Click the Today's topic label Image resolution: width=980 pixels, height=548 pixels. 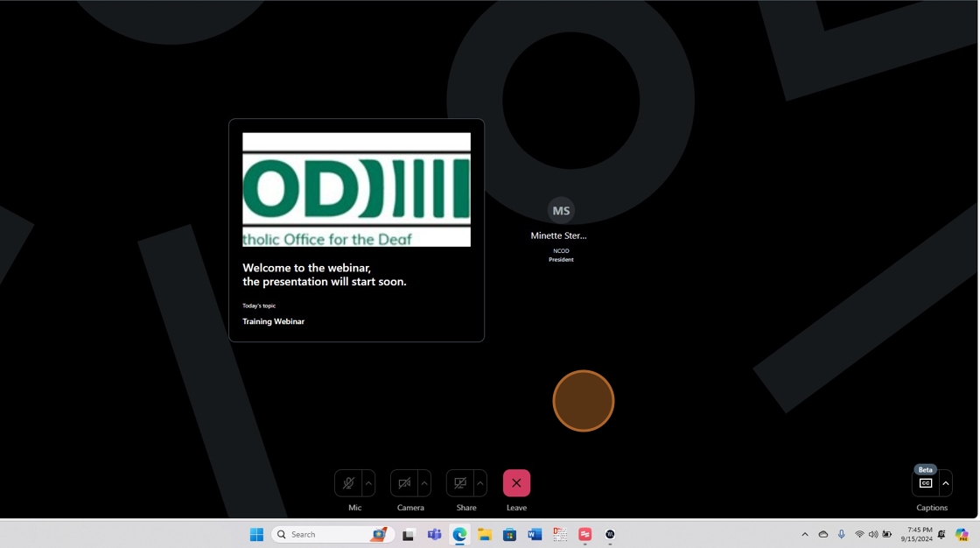259,306
